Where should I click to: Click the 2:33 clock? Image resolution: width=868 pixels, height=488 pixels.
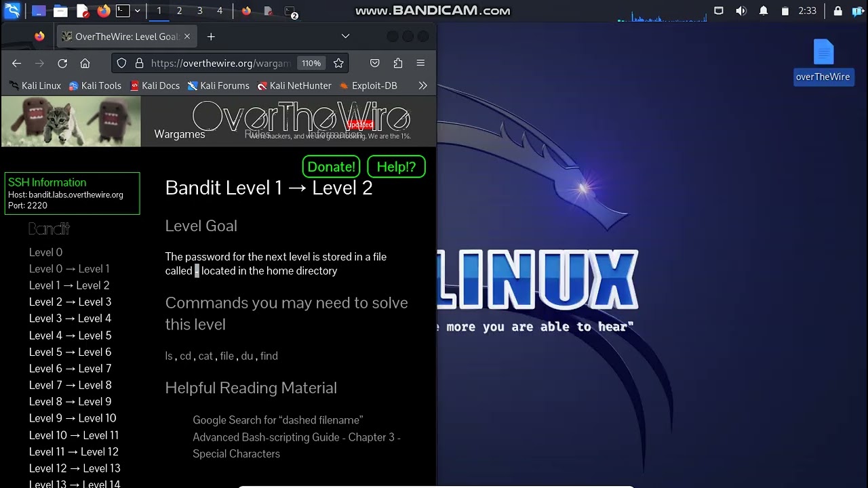click(x=807, y=11)
